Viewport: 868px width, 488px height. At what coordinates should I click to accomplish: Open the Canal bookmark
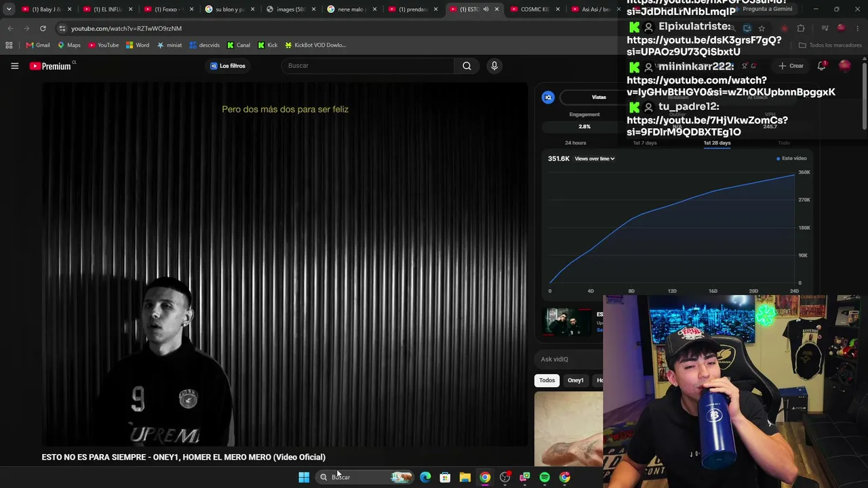pos(239,45)
